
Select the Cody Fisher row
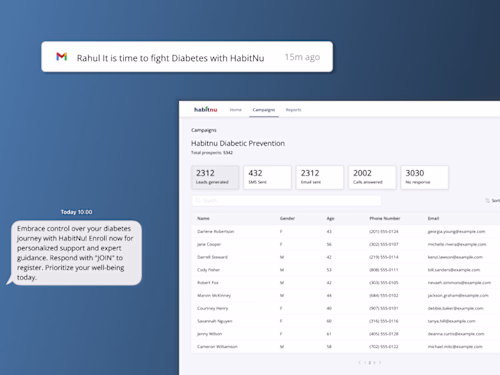[x=346, y=270]
